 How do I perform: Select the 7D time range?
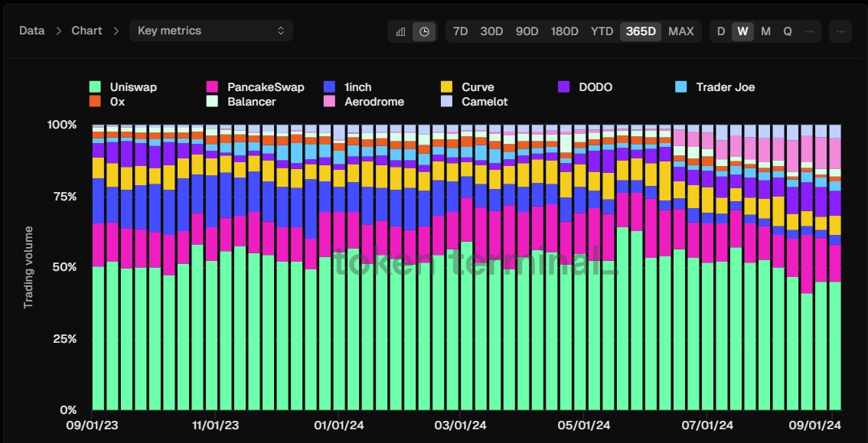[461, 31]
